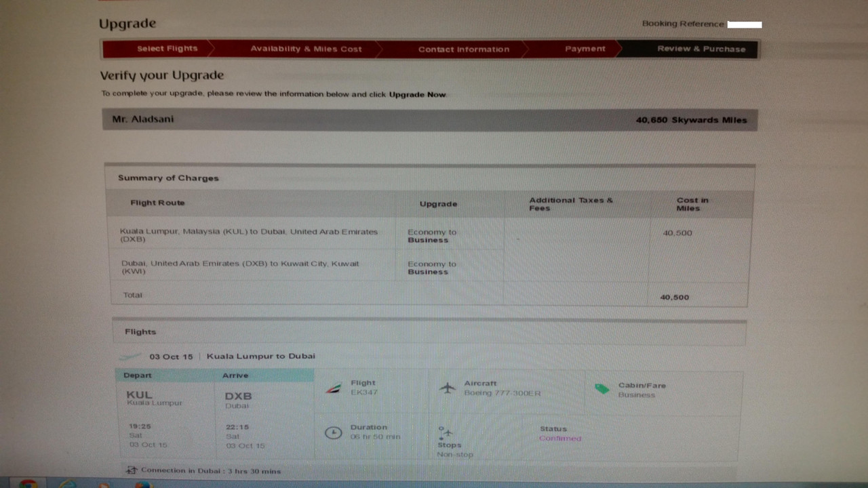This screenshot has height=488, width=868.
Task: Click the plane icon beside 03 Oct 15
Action: [130, 357]
